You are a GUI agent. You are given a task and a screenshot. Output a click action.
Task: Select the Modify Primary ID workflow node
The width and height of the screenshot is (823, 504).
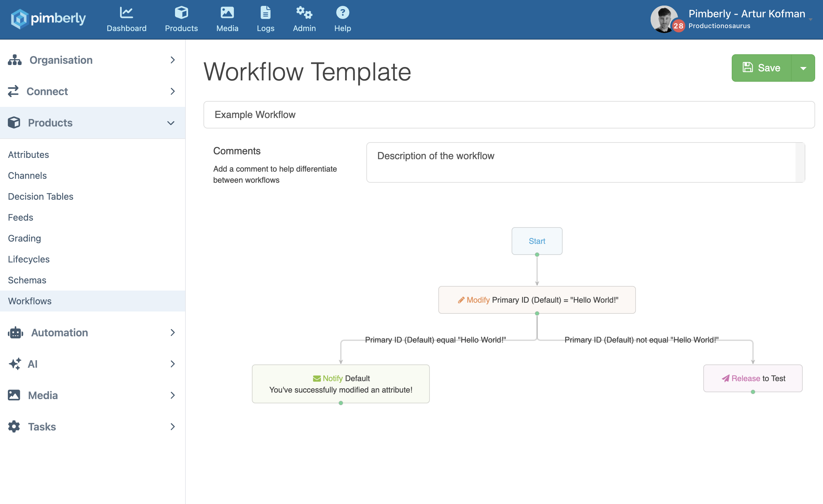pyautogui.click(x=537, y=300)
